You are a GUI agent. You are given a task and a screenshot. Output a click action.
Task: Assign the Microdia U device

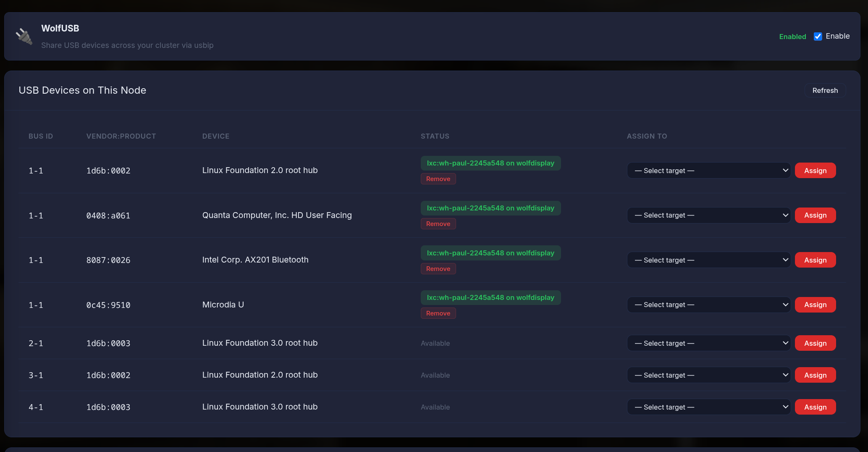815,305
